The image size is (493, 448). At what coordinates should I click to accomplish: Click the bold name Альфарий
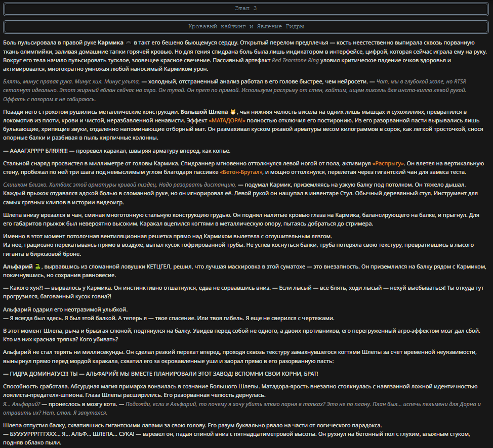(x=18, y=266)
